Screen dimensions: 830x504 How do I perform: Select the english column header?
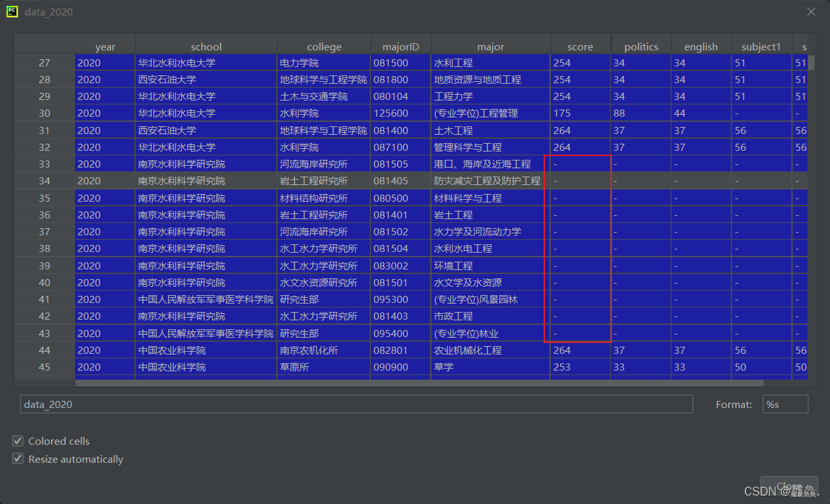pyautogui.click(x=701, y=46)
